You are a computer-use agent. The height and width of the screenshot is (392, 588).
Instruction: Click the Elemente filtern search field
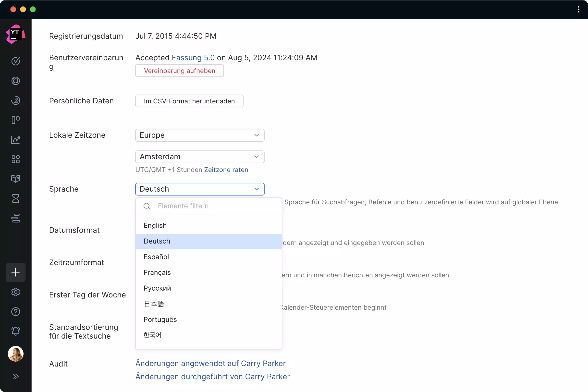pos(215,206)
